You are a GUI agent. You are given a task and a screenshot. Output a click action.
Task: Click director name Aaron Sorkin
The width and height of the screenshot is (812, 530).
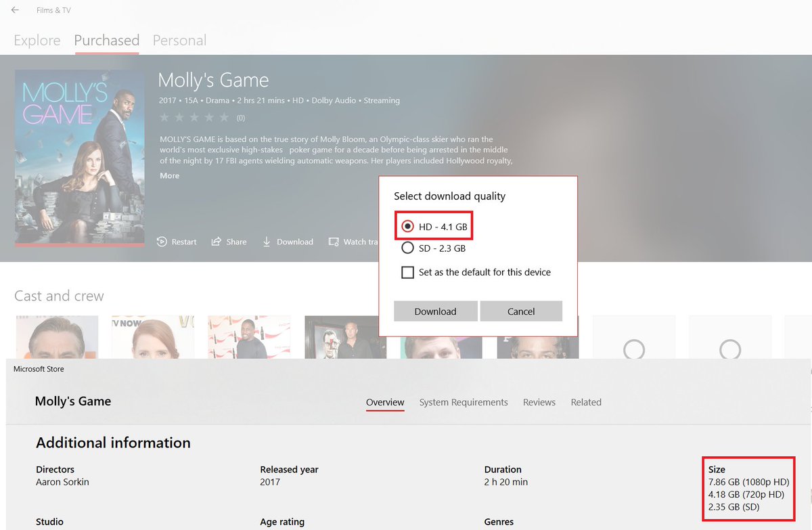click(x=62, y=482)
